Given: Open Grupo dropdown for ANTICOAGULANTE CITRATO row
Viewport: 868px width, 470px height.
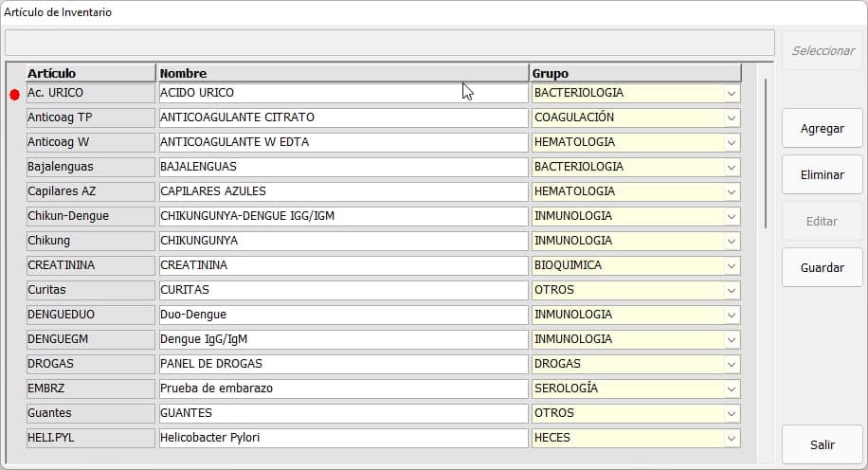Looking at the screenshot, I should pyautogui.click(x=732, y=117).
